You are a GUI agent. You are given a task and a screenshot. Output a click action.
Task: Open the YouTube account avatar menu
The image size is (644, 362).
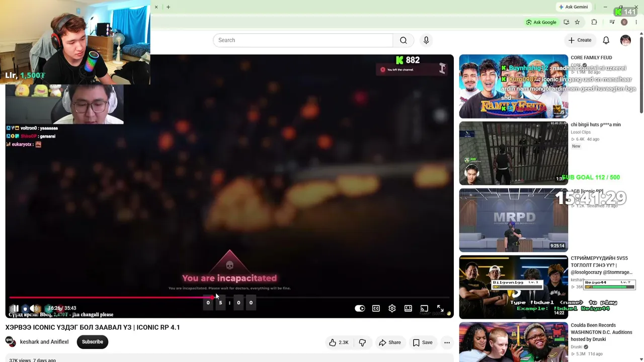[x=625, y=40]
